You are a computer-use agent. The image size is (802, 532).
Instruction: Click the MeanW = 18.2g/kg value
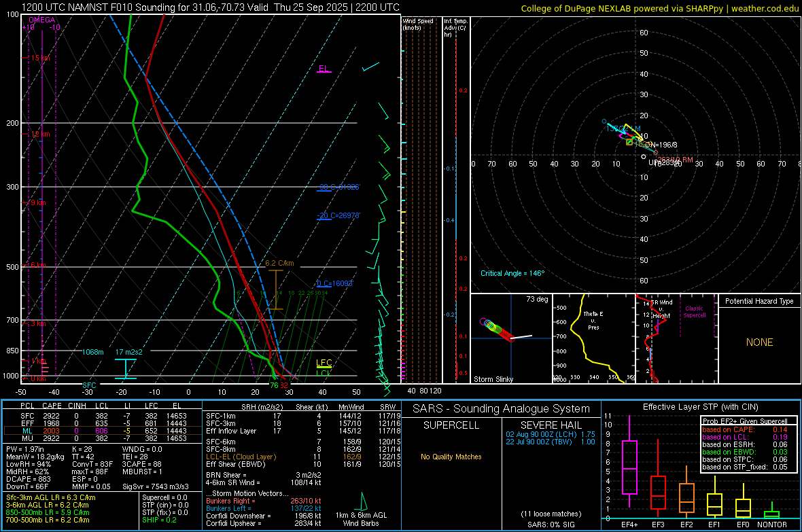35,457
